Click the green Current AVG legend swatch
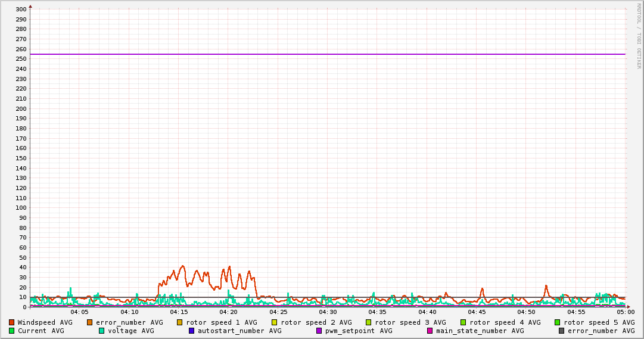The height and width of the screenshot is (339, 644). pyautogui.click(x=11, y=331)
